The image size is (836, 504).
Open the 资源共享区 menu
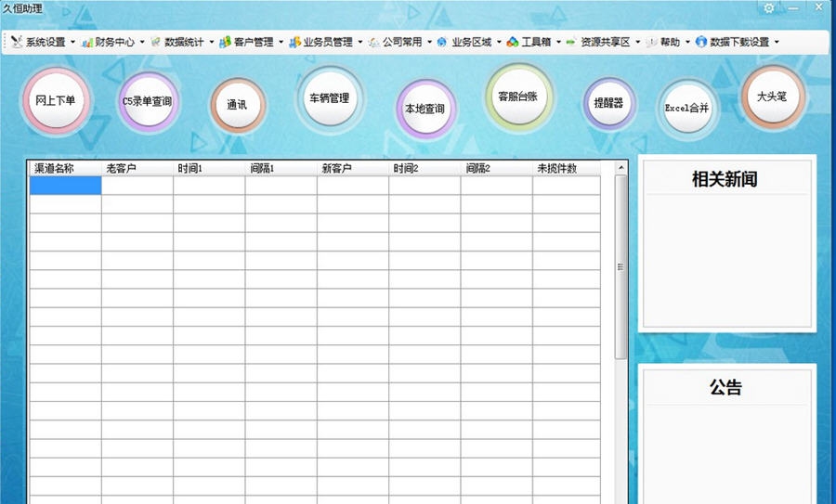(x=605, y=42)
